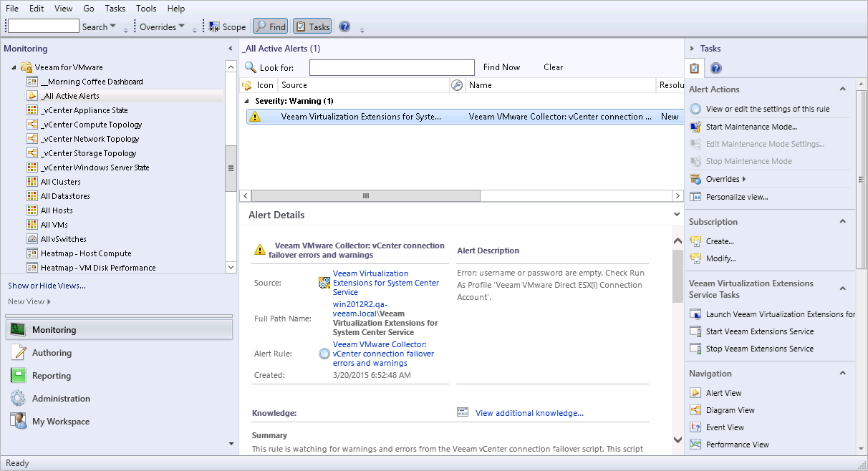Click the _vCenter Network Topology icon
The height and width of the screenshot is (471, 868).
pos(32,139)
